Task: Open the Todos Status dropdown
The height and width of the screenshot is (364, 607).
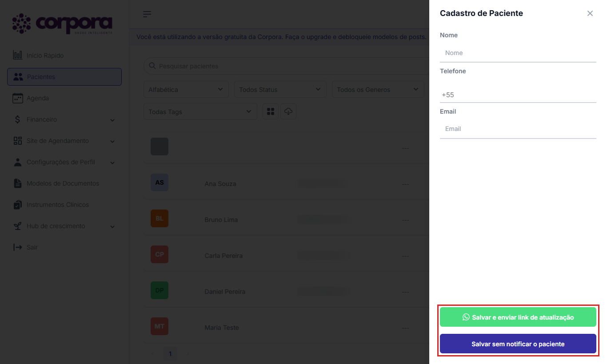Action: coord(280,89)
